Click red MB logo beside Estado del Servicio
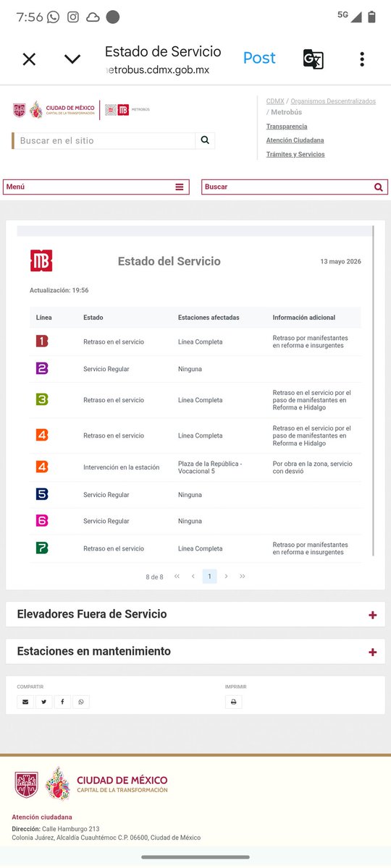The width and height of the screenshot is (391, 868). (41, 260)
